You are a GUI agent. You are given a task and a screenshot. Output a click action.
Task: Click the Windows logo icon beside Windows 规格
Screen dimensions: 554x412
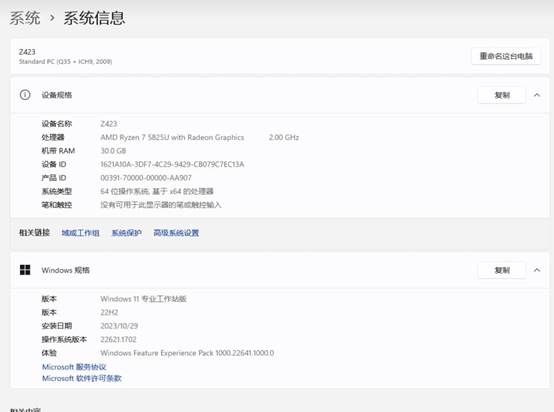(25, 270)
